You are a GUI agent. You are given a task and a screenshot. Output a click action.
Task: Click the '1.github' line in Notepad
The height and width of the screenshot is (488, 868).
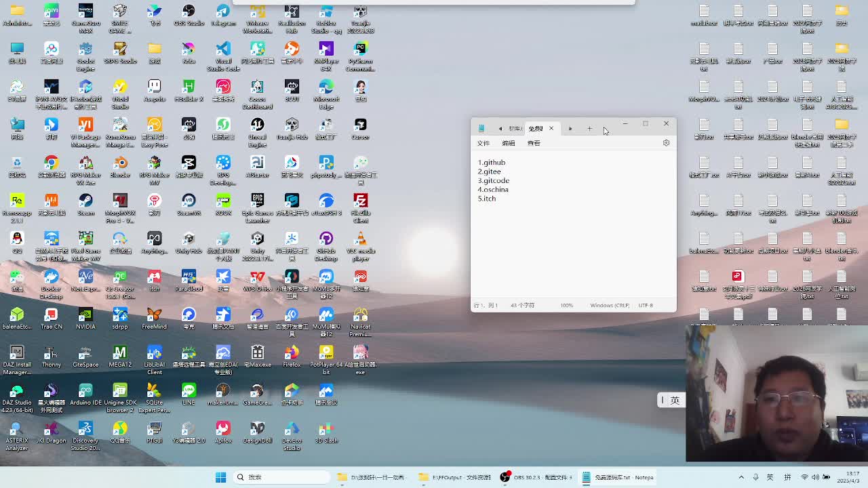492,163
